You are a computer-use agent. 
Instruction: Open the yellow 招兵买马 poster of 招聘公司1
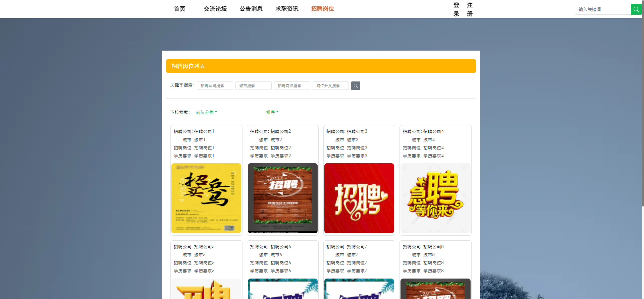[x=206, y=198]
